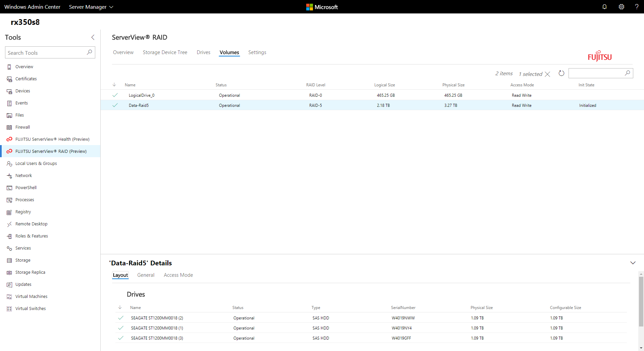This screenshot has width=644, height=351.
Task: Open the settings gear icon
Action: [622, 7]
